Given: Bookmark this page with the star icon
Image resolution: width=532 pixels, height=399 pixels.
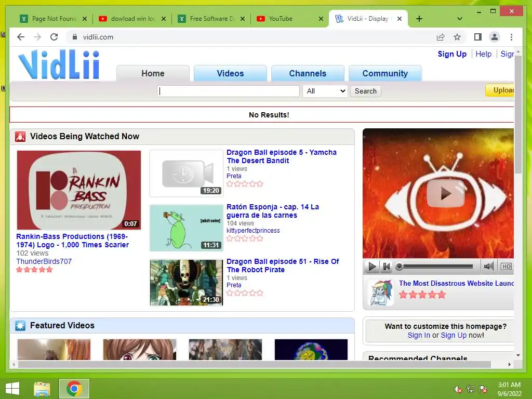Looking at the screenshot, I should click(x=457, y=37).
